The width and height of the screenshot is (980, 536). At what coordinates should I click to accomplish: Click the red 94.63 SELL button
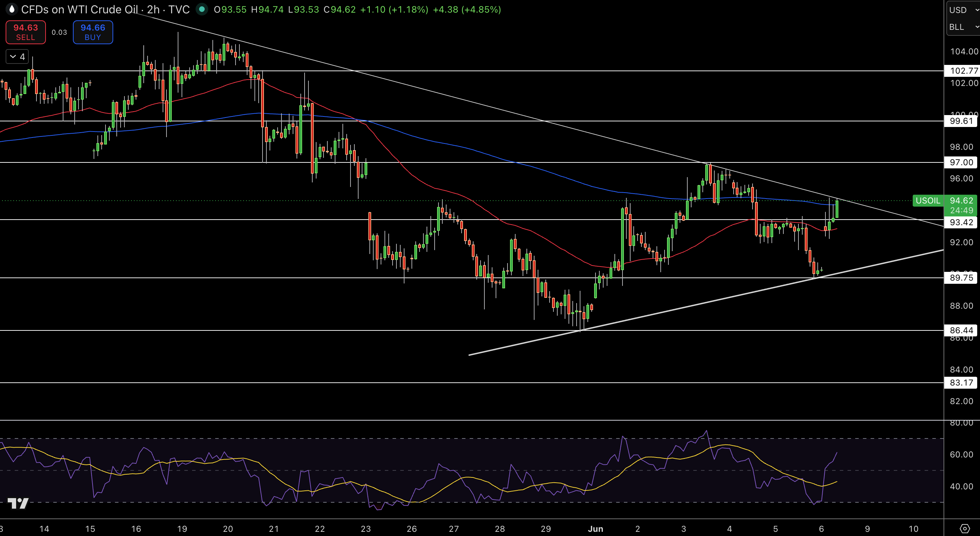pyautogui.click(x=26, y=32)
